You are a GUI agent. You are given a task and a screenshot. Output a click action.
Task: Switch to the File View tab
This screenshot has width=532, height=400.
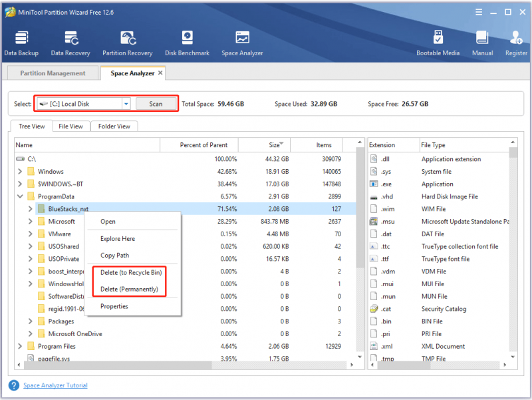[70, 126]
